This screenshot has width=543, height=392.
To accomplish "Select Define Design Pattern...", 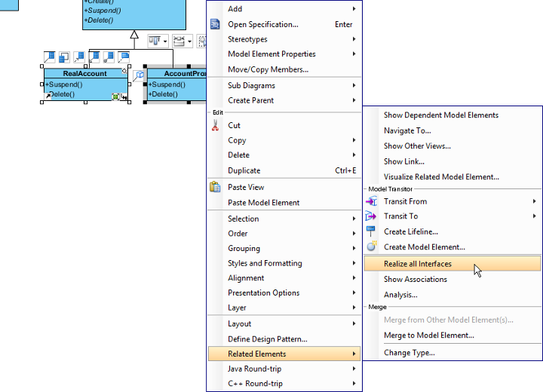I will pos(284,339).
